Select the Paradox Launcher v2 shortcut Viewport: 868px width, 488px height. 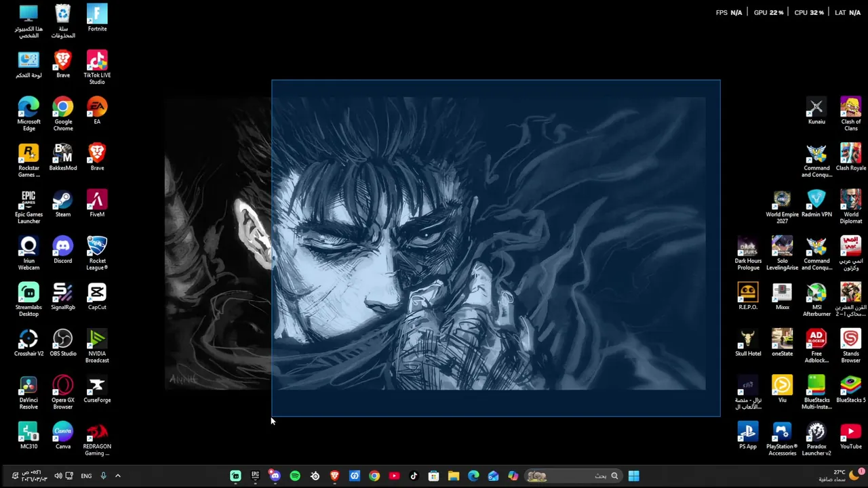pos(816,439)
